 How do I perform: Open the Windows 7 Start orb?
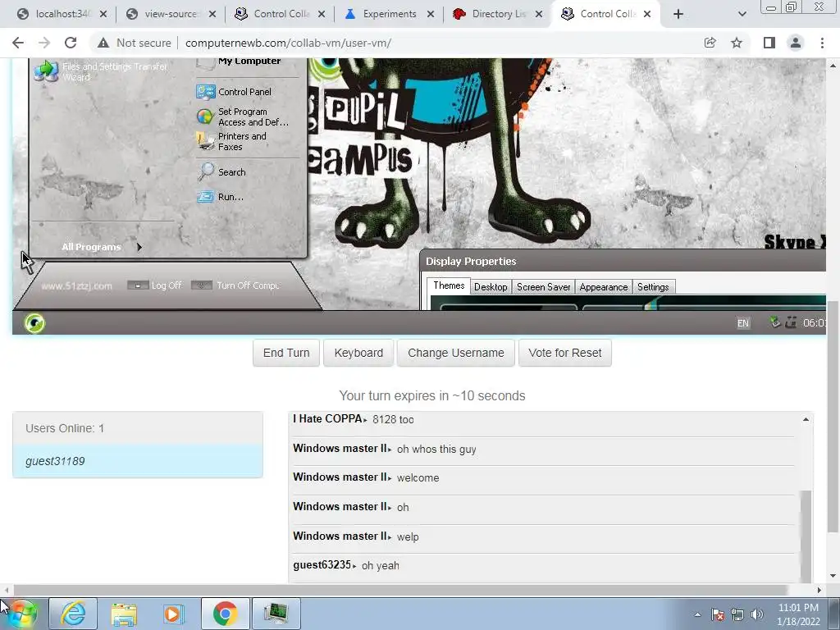(22, 614)
